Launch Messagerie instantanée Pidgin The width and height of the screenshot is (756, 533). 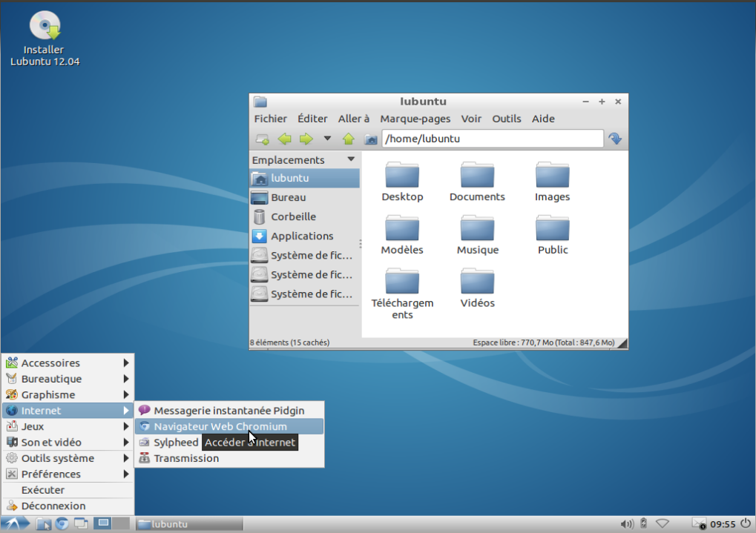[229, 411]
